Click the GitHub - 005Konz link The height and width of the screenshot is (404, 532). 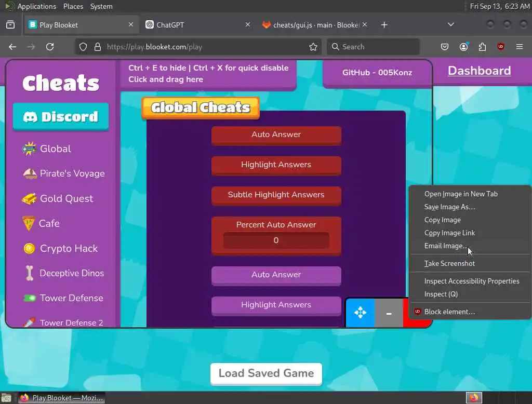point(377,73)
